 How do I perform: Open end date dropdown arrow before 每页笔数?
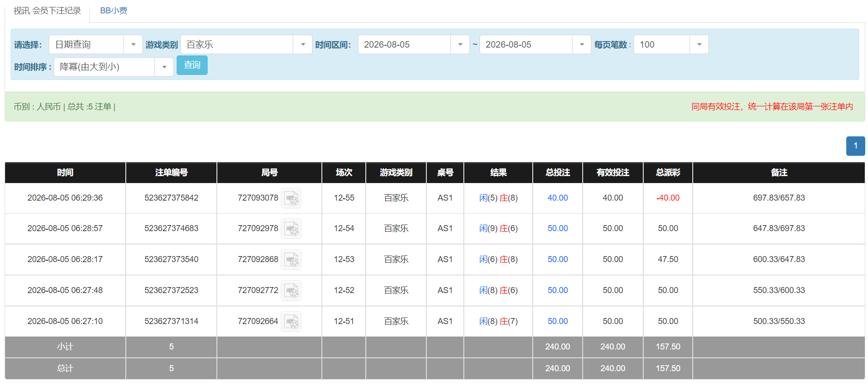582,44
